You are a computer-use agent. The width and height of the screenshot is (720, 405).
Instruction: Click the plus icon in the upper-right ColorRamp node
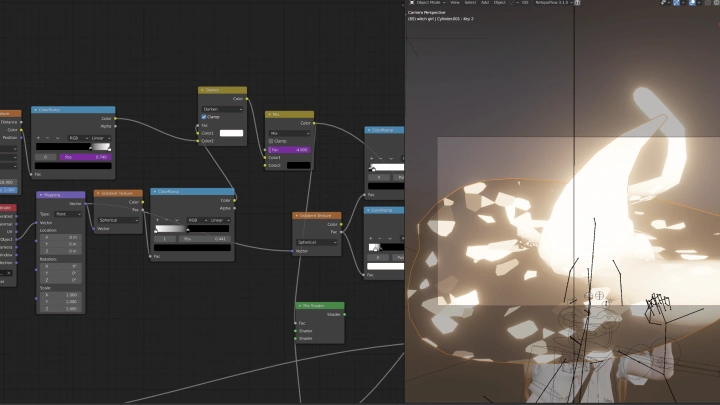(x=371, y=158)
